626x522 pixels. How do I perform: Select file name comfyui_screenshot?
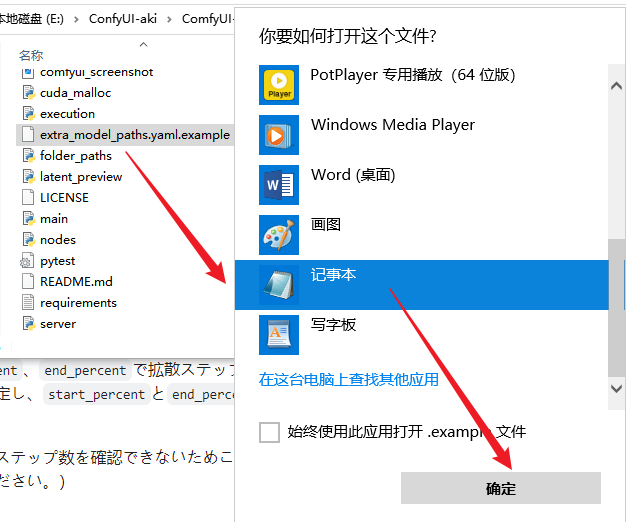coord(97,73)
